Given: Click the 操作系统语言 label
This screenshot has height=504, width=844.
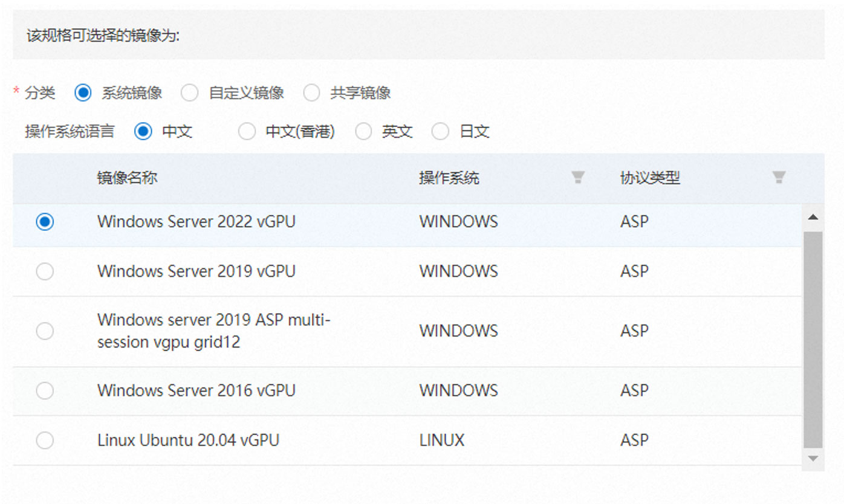Looking at the screenshot, I should (x=70, y=131).
